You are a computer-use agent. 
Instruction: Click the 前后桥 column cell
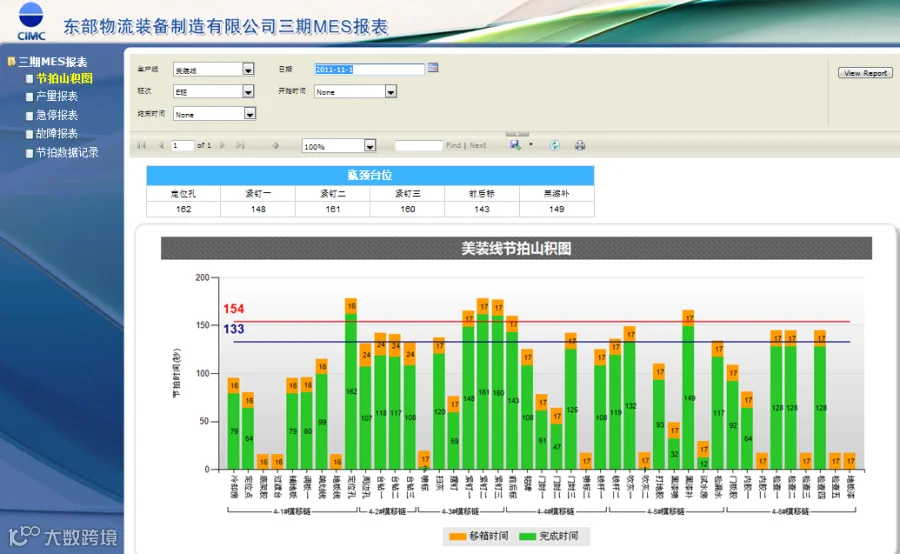pos(482,193)
